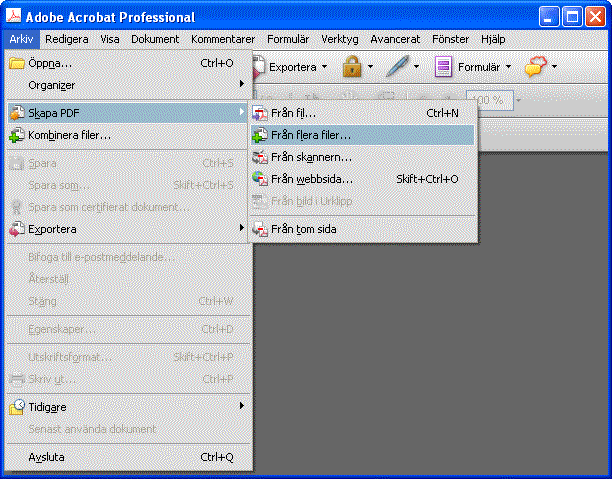Click the padlock Secure icon in toolbar

(351, 67)
